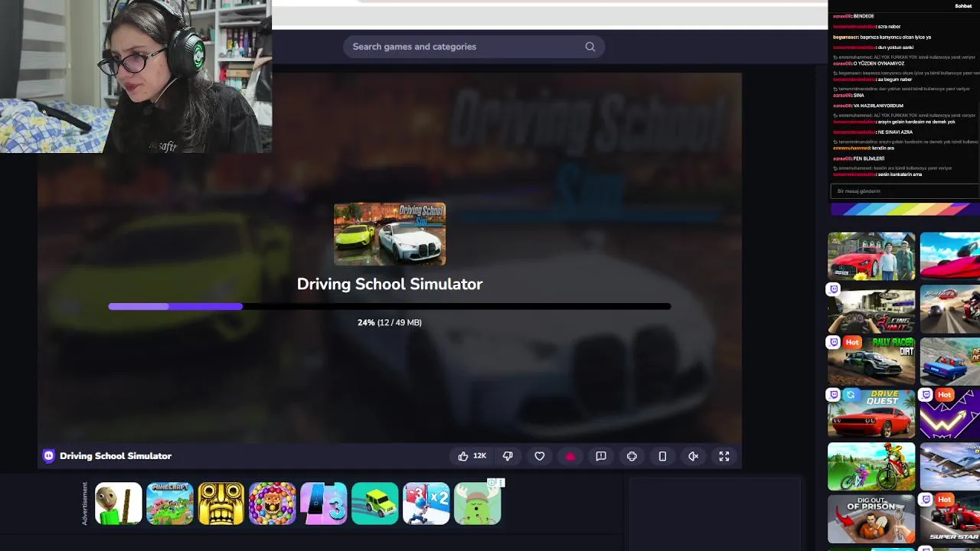Focus the Search games and categories field
Screen dimensions: 980x551
(474, 47)
